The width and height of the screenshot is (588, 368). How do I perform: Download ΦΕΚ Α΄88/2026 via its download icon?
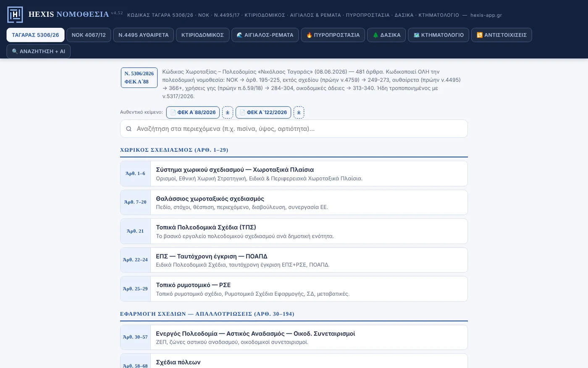pos(228,112)
